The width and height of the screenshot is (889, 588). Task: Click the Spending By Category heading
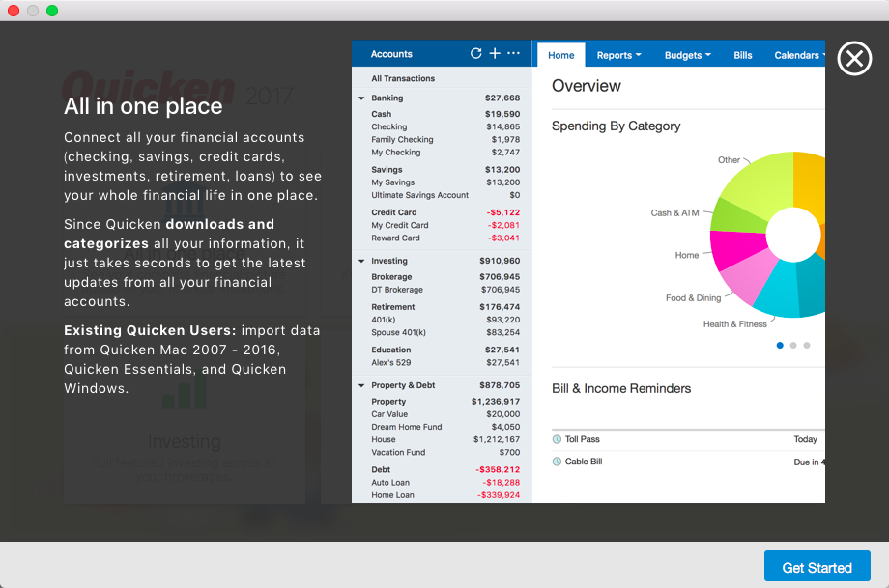[x=616, y=126]
